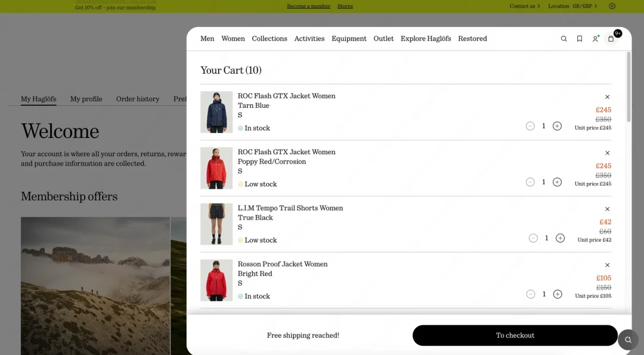The width and height of the screenshot is (644, 355).
Task: Decrease quantity of Poppy Red/Corrosion jacket
Action: point(530,182)
